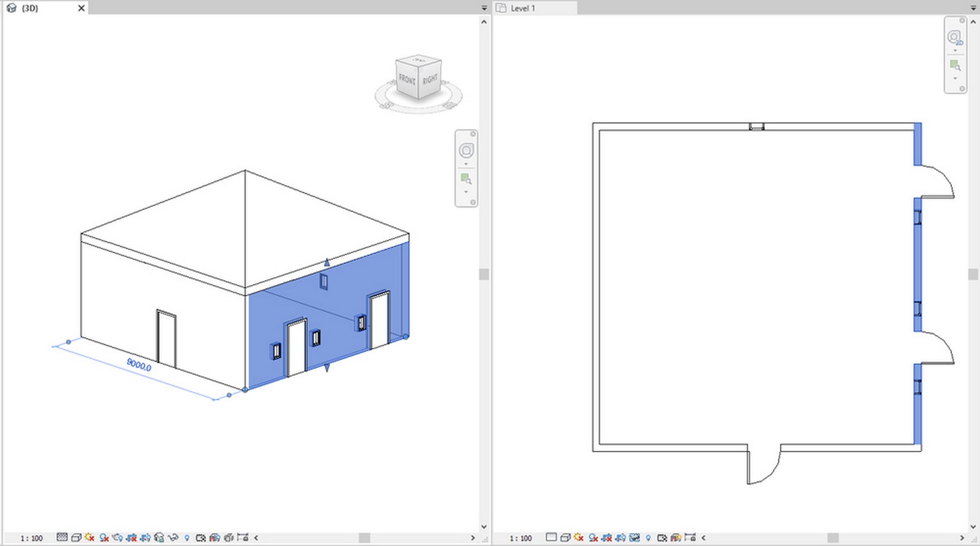Open Detail Level options in Level 1 bar
980x546 pixels.
pyautogui.click(x=551, y=537)
